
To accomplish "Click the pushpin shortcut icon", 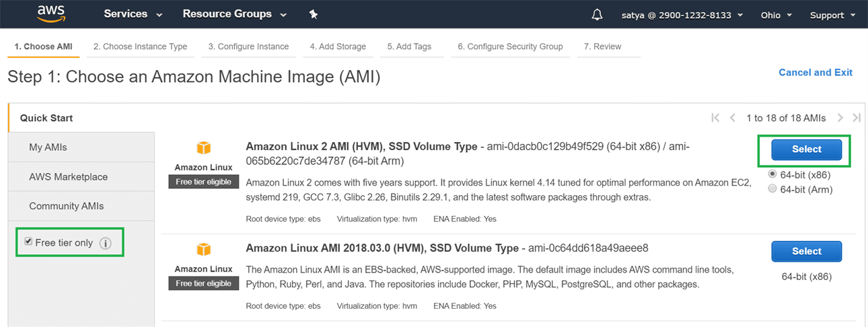I will pos(313,15).
